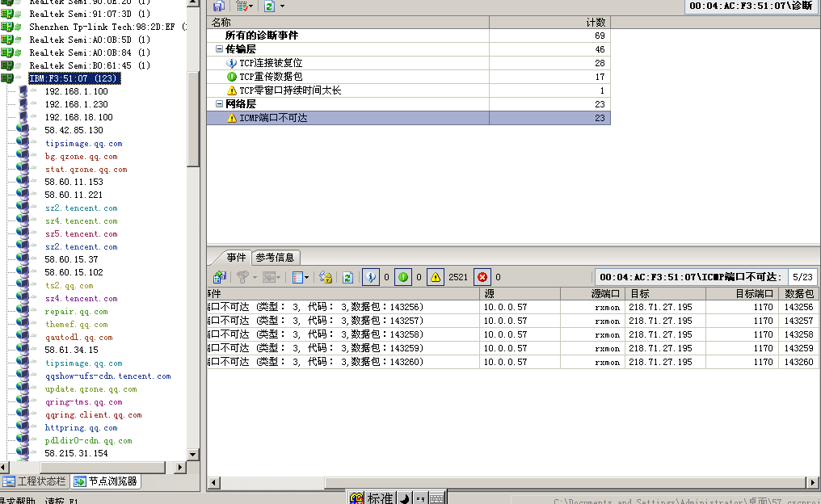
Task: Collapse the 传输层 group
Action: point(219,48)
